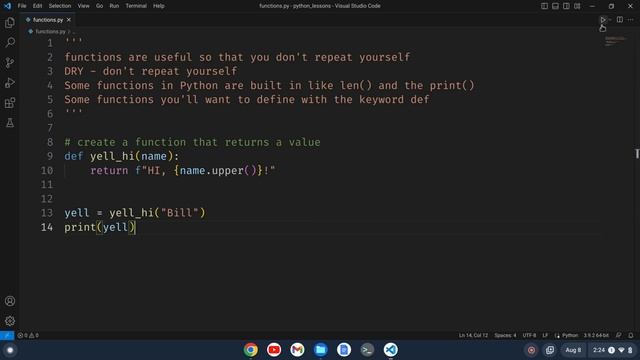Viewport: 640px width, 360px height.
Task: Click comment '# create a function that returns a value'
Action: click(192, 142)
